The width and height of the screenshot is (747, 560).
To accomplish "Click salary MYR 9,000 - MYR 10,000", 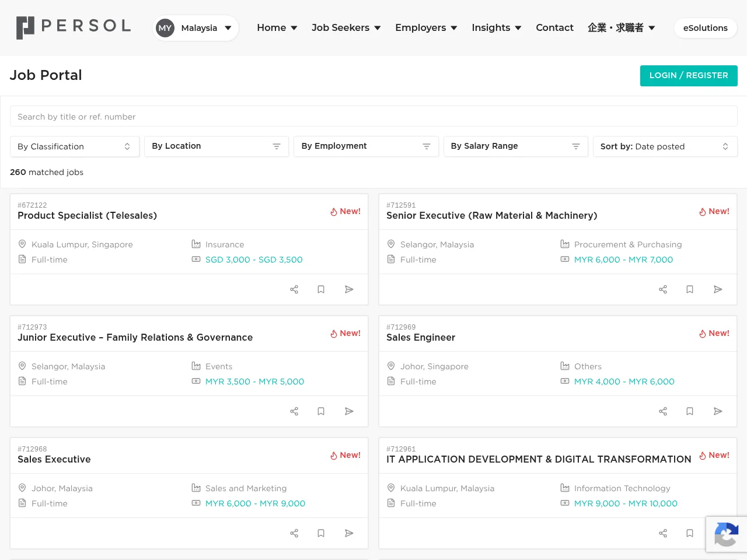I will click(626, 503).
